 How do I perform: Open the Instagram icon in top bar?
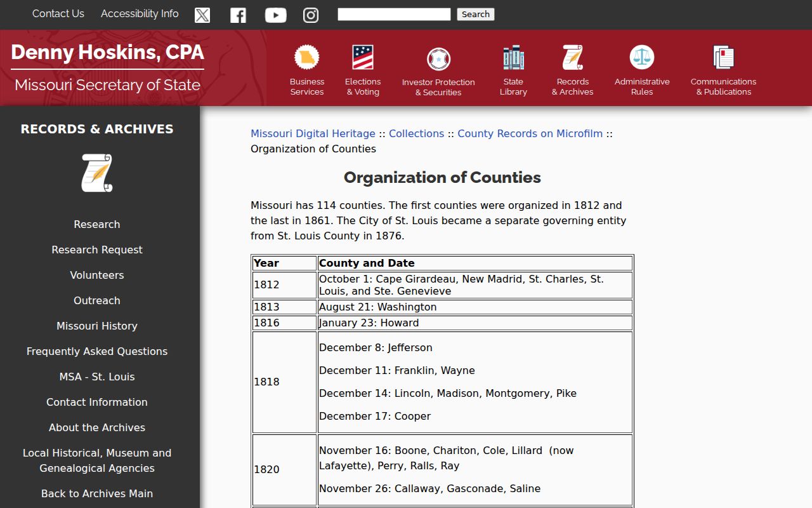[x=311, y=15]
